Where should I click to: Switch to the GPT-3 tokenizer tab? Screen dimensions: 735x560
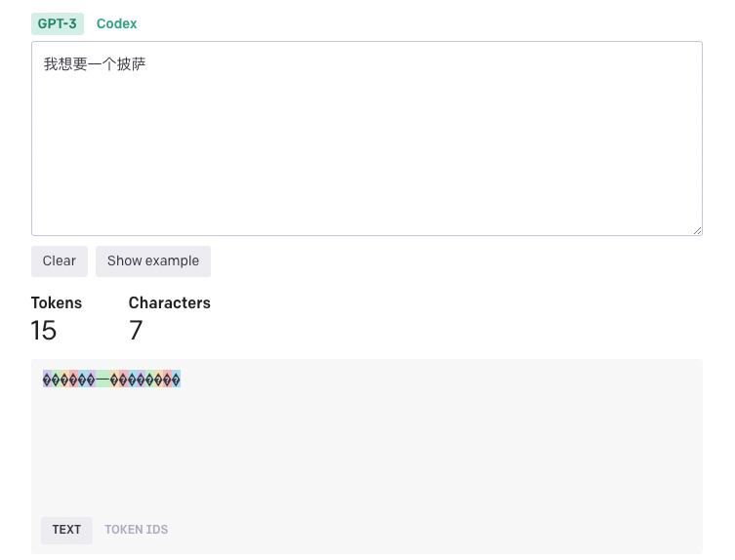[x=58, y=23]
